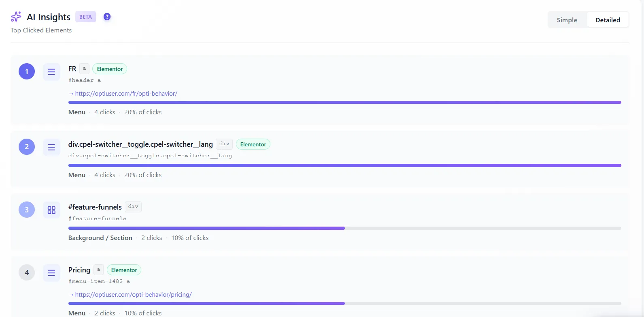This screenshot has width=644, height=317.
Task: Click the 2 clicks count for #feature-funnels
Action: [x=152, y=238]
